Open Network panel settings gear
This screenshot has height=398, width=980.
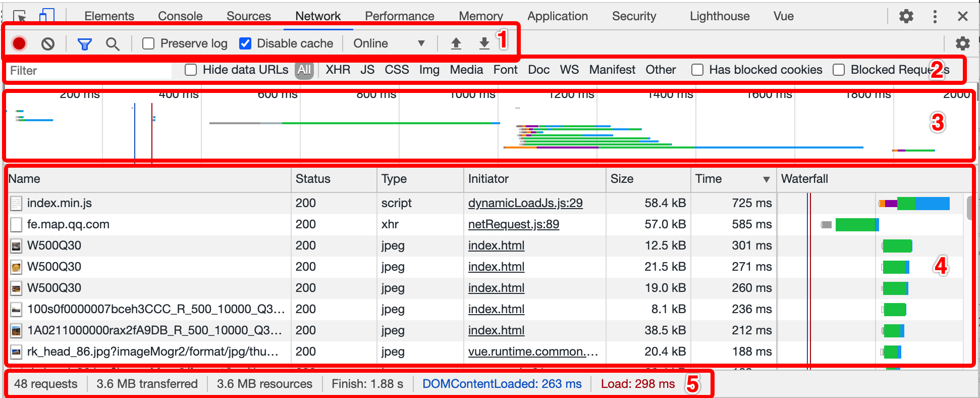point(962,43)
